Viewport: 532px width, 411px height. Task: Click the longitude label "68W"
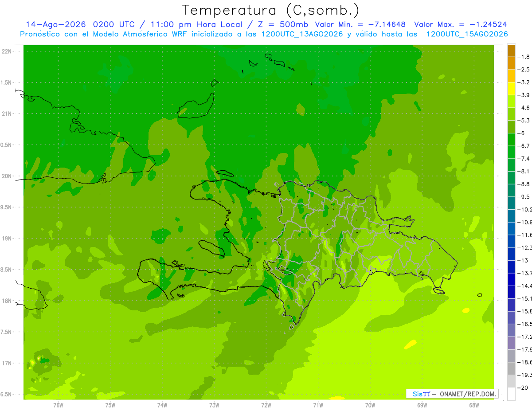click(x=474, y=405)
